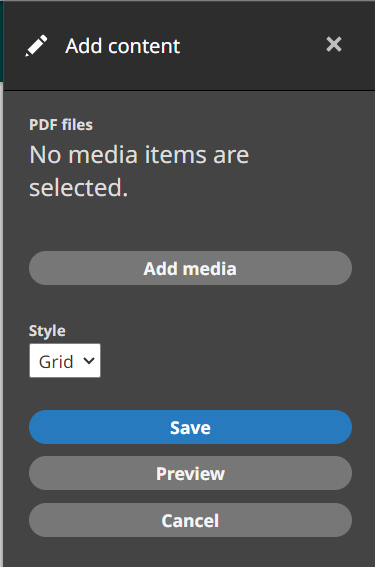
Task: Click the Add media button
Action: pyautogui.click(x=190, y=268)
